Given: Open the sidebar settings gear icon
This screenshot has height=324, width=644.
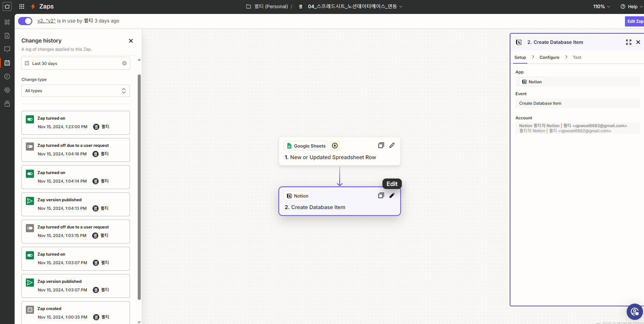Looking at the screenshot, I should pos(7,90).
